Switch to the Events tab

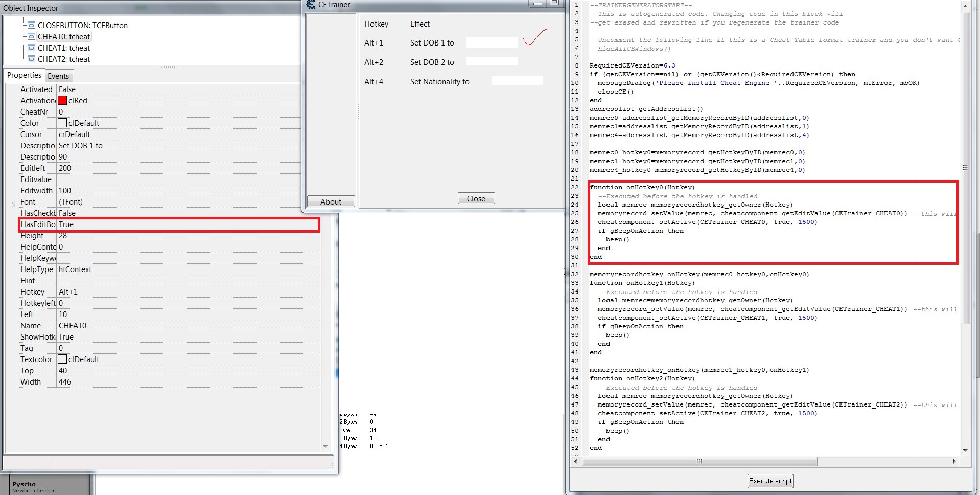point(58,76)
